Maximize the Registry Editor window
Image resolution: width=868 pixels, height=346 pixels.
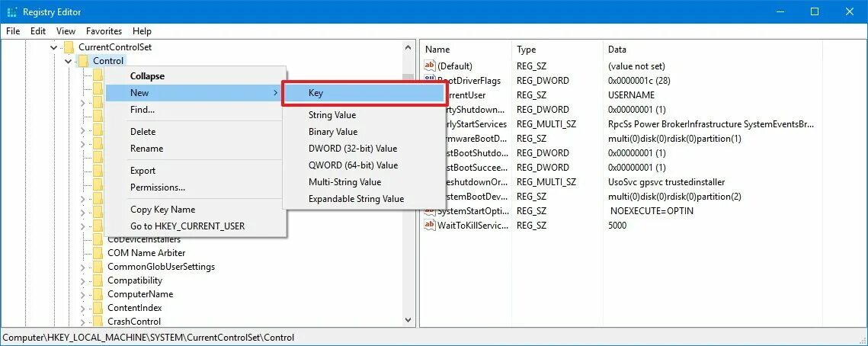tap(815, 11)
